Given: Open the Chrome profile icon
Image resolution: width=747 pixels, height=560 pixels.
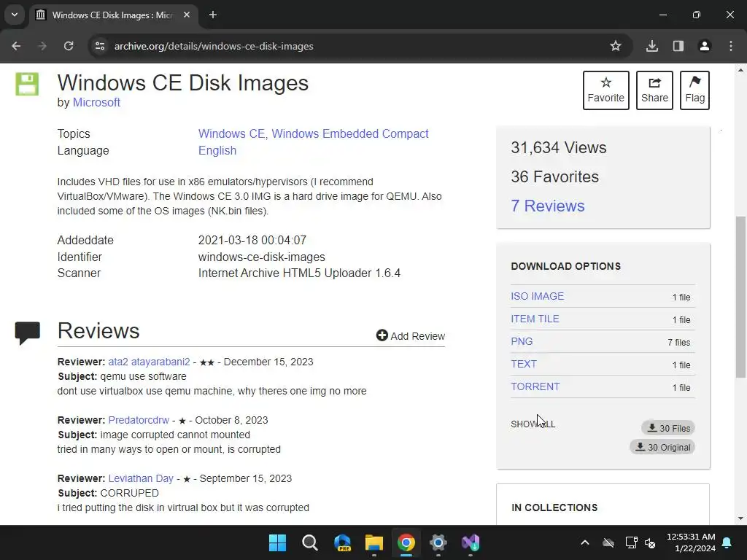Looking at the screenshot, I should point(705,46).
